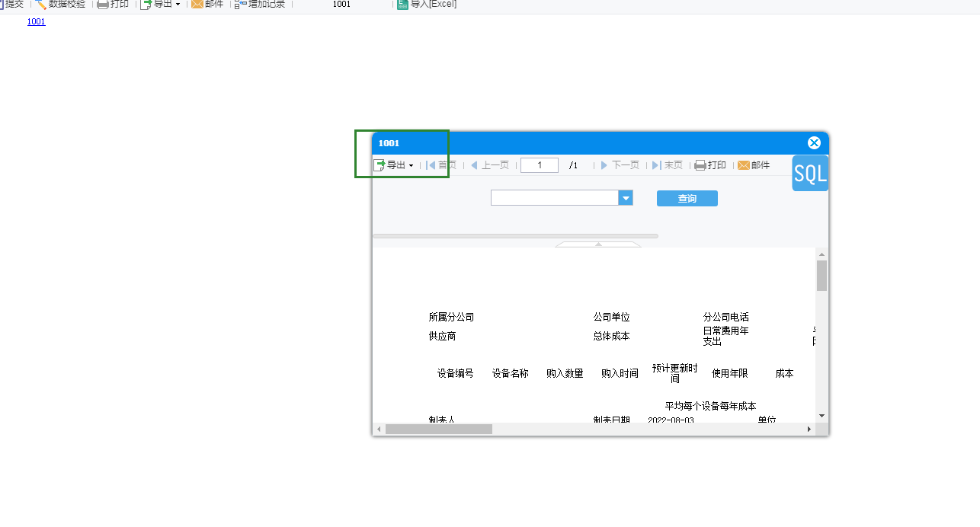Click the 设备名称 column header
Viewport: 980px width, 527px height.
coord(511,373)
